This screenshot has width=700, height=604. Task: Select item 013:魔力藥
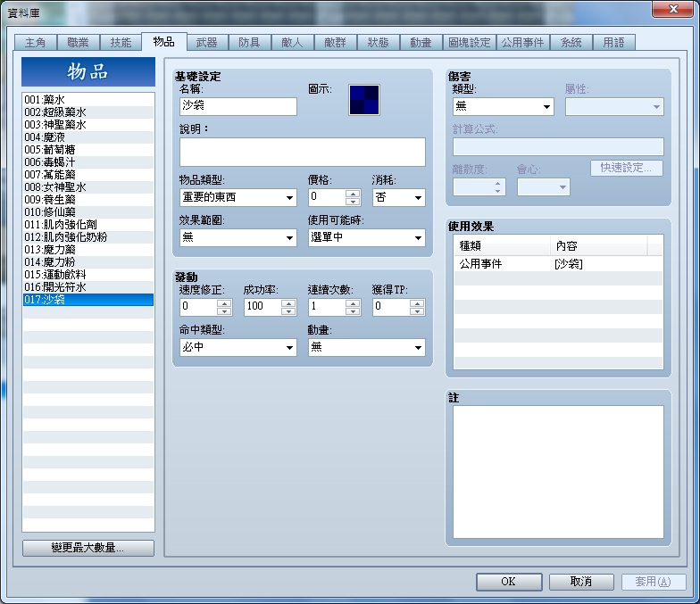(x=88, y=250)
